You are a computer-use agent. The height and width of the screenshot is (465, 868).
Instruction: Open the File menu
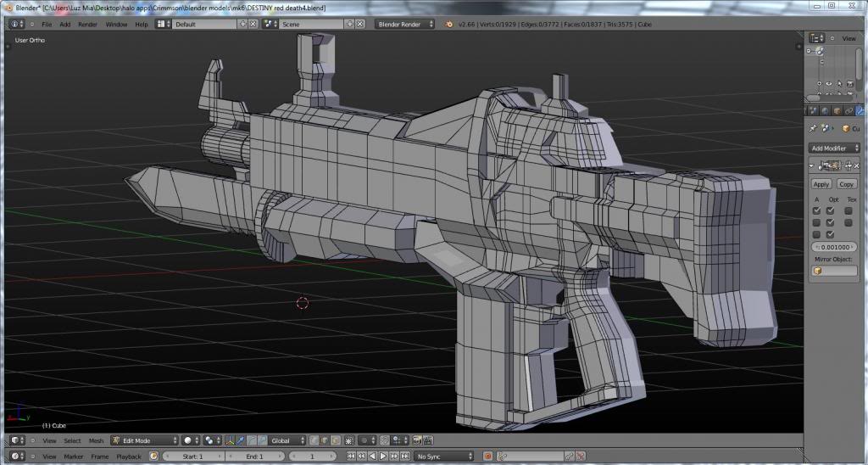click(x=47, y=25)
